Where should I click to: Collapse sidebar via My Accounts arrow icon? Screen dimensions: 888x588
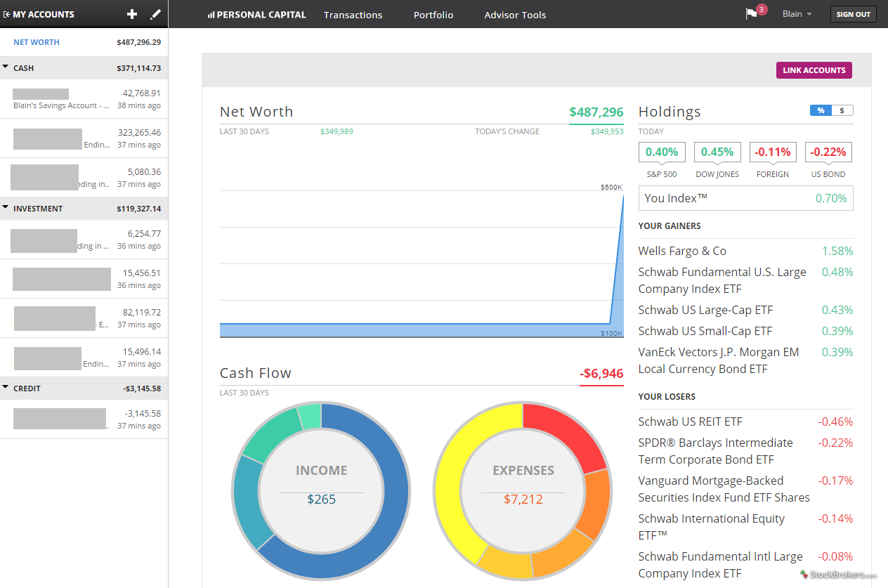[6, 14]
